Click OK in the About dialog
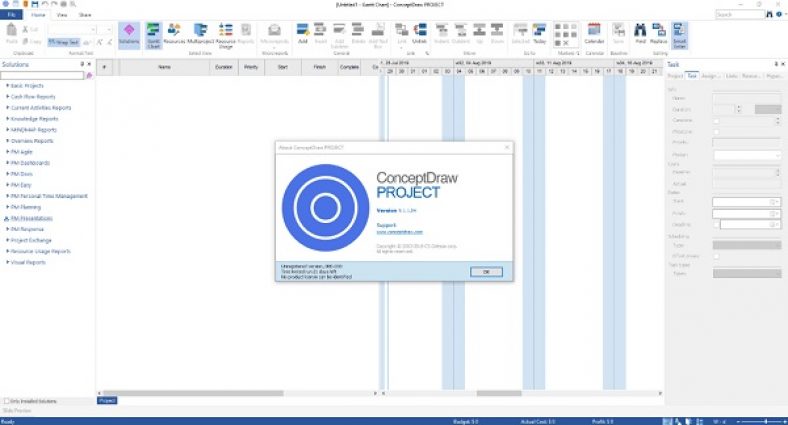This screenshot has width=788, height=425. (486, 272)
